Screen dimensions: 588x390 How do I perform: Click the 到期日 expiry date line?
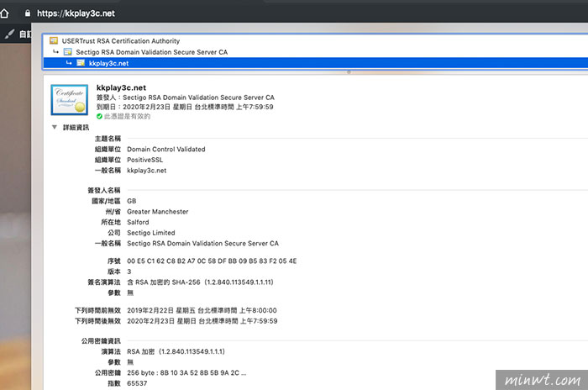185,107
